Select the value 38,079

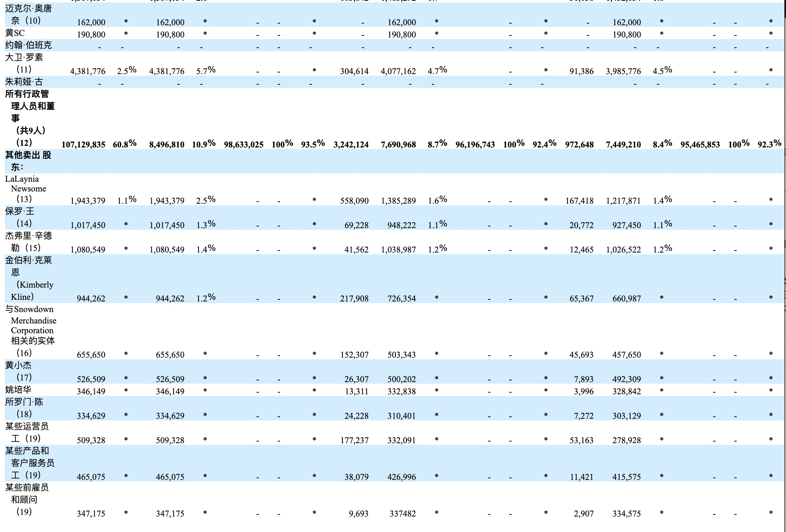356,477
